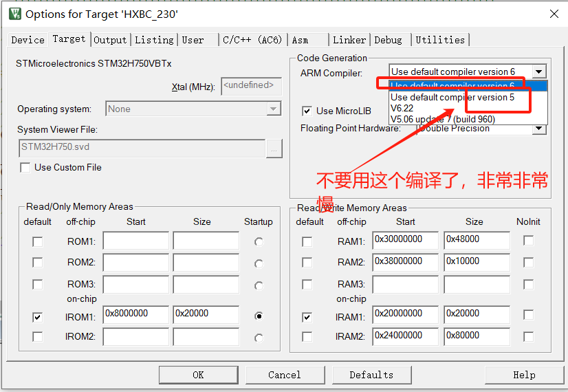Screen dimensions: 568x392
Task: Edit the RAM2 Start address 0x38000000
Action: coord(405,263)
